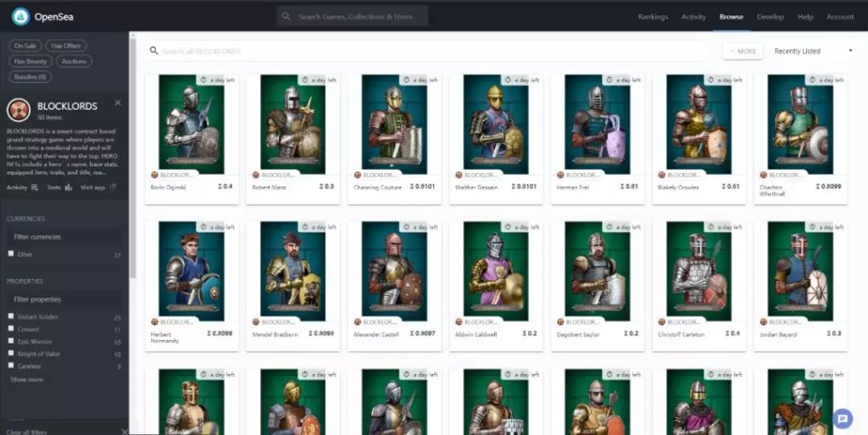Click the search magnifier in the BLOCKLORDS search bar
Viewport: 868px width, 435px height.
[153, 51]
